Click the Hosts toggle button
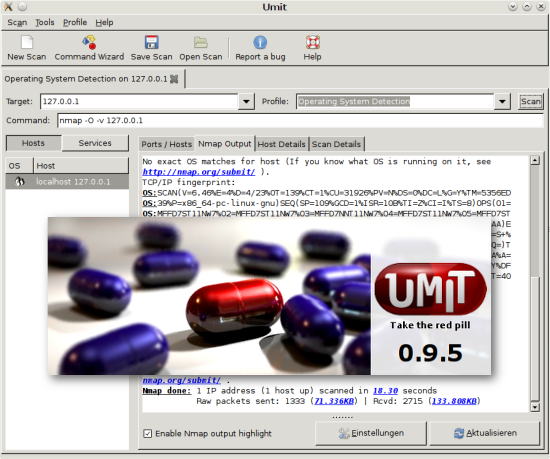The height and width of the screenshot is (459, 550). point(33,143)
